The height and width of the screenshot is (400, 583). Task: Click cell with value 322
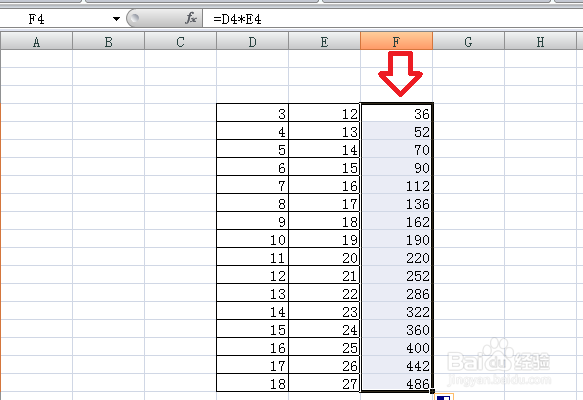(396, 311)
